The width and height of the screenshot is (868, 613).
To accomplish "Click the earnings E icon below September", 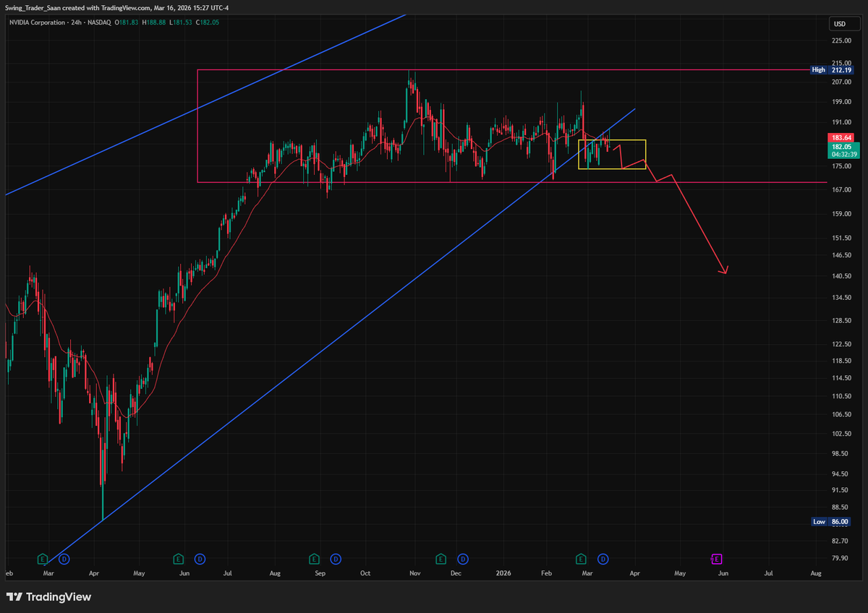I will (x=315, y=559).
